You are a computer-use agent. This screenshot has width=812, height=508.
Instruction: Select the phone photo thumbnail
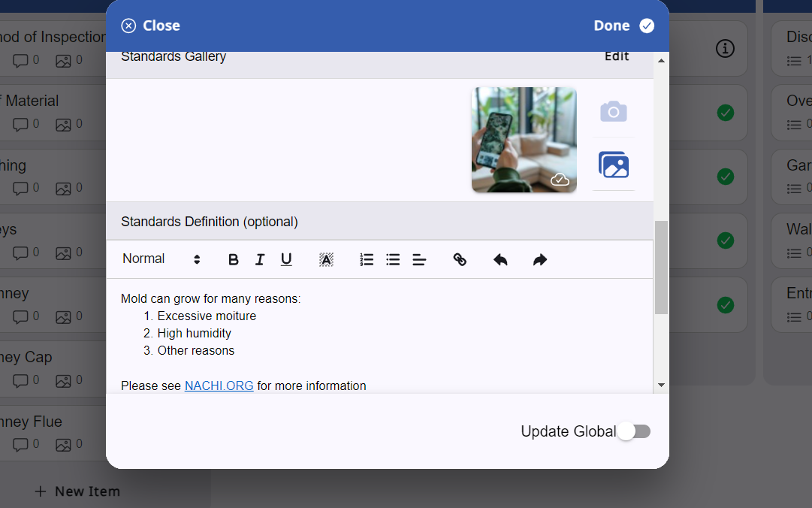coord(524,140)
